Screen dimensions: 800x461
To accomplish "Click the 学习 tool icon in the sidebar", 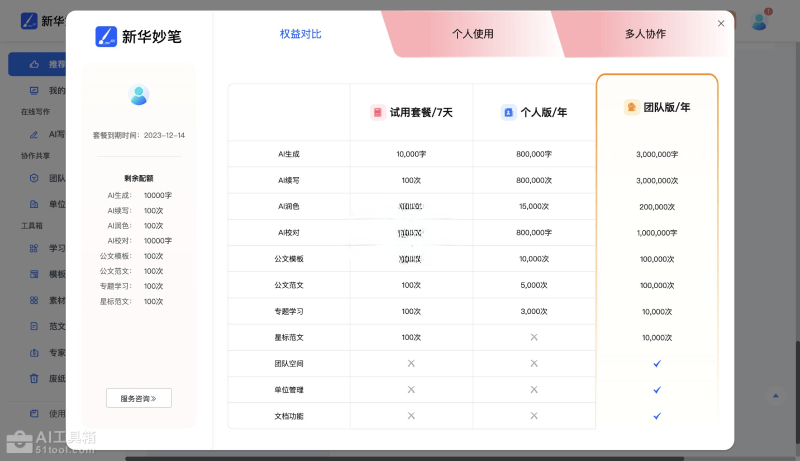I will point(33,248).
